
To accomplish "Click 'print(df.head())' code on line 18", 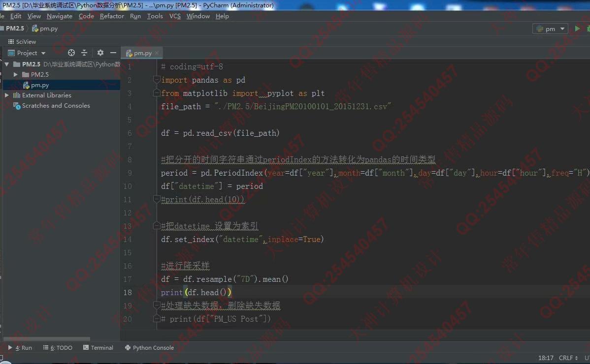I will [196, 292].
